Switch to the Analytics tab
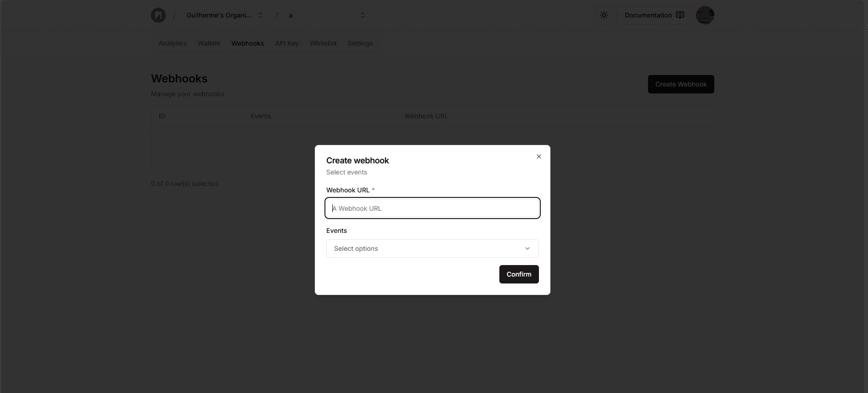 pos(173,43)
